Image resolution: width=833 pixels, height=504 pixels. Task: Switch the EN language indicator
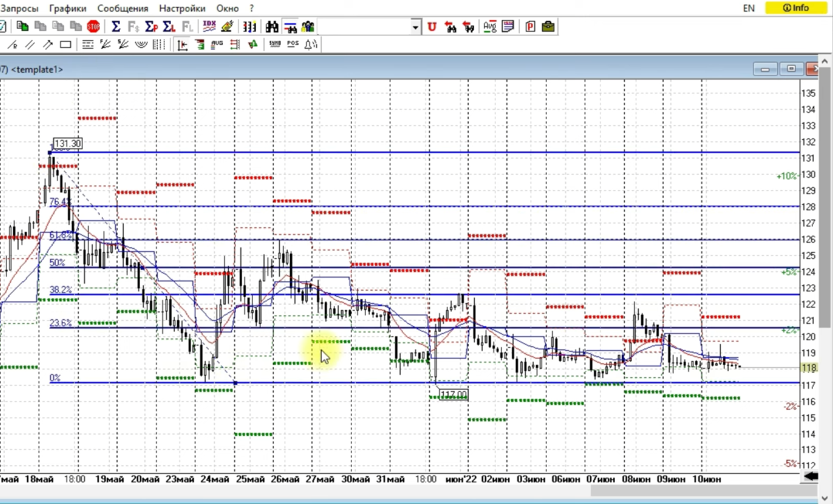click(x=749, y=8)
